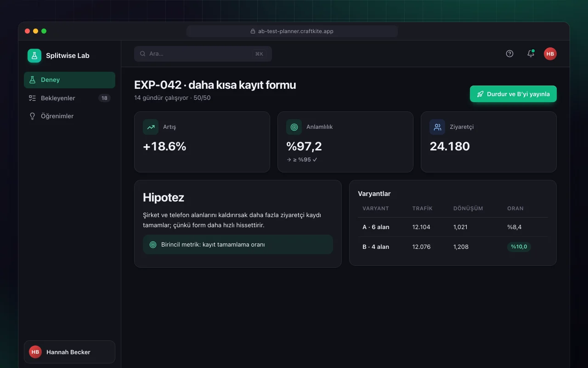Click the +18.6% lift value
Viewport: 588px width, 368px height.
point(164,146)
